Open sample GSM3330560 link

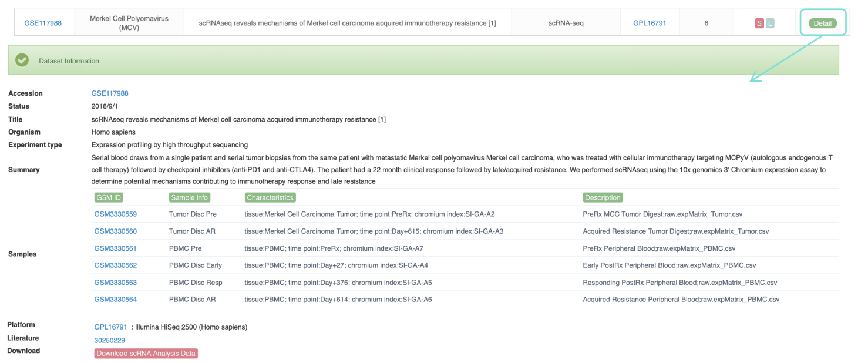[x=115, y=231]
